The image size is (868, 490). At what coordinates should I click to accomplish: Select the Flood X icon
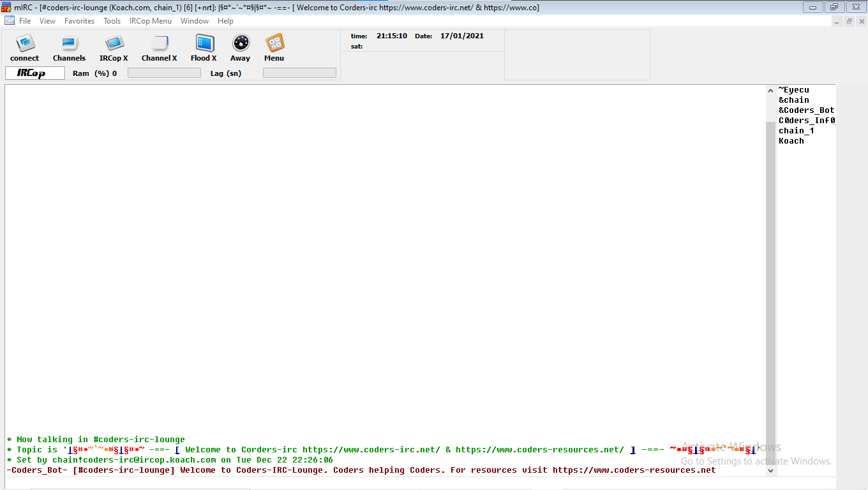(204, 43)
